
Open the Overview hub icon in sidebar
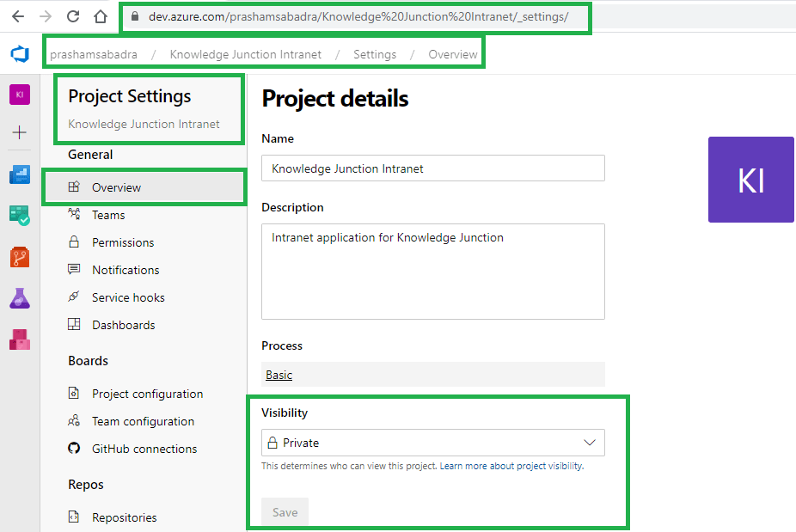[20, 174]
